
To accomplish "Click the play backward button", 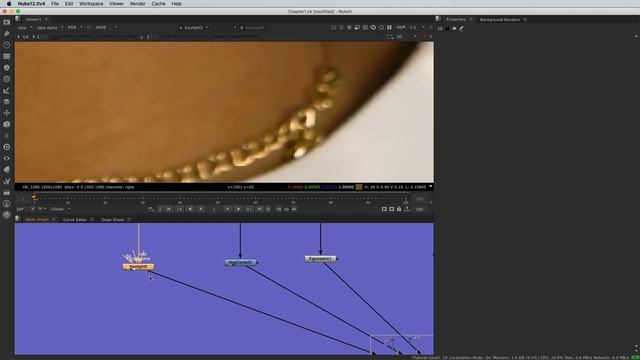I will pyautogui.click(x=190, y=209).
